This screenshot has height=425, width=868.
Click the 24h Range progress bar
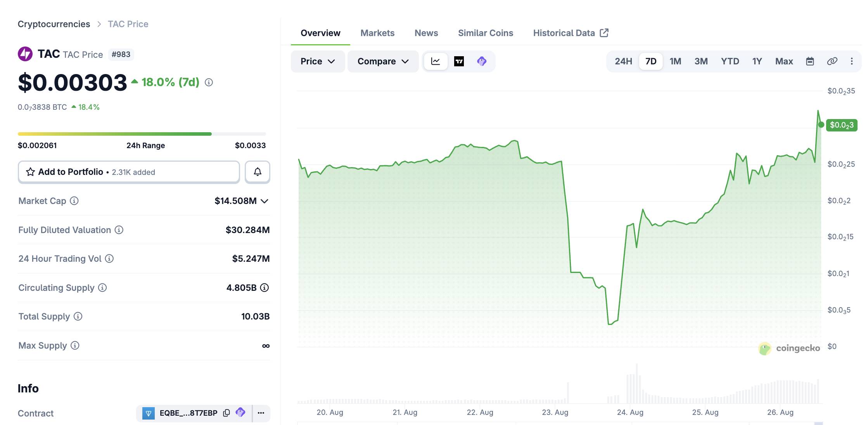point(142,134)
